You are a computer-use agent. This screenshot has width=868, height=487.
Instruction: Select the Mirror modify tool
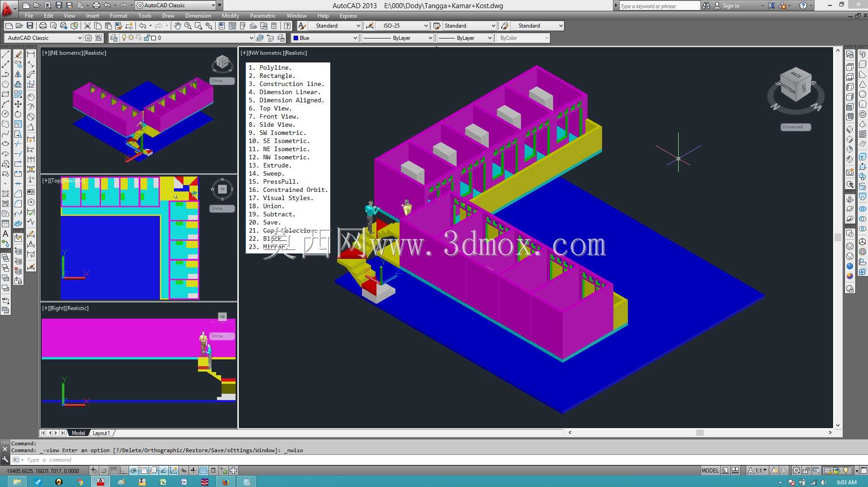(x=18, y=74)
